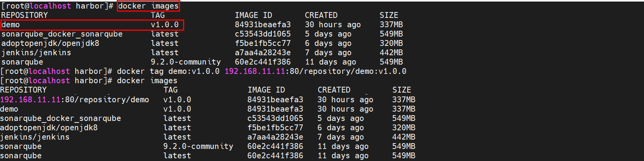Click sonarqube_docker_sonarqube in the first listing
The width and height of the screenshot is (644, 161).
click(x=62, y=34)
